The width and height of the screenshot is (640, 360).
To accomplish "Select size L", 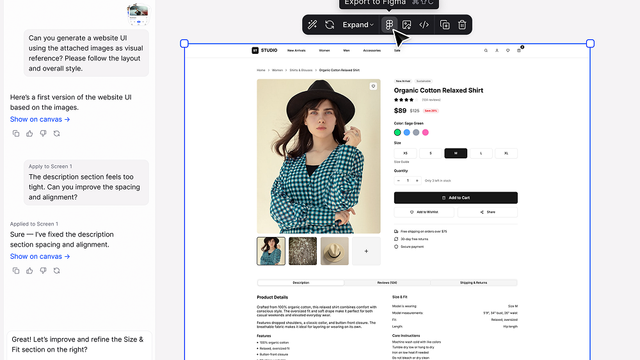I will point(481,153).
